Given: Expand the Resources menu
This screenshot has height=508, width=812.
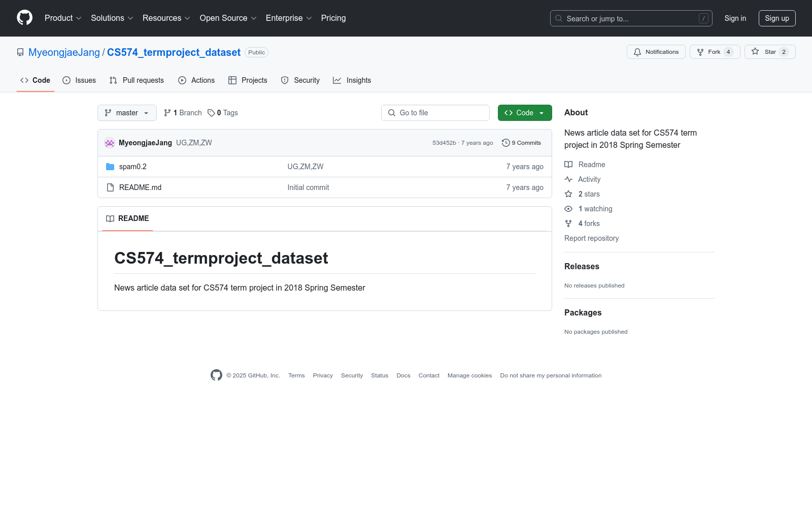Looking at the screenshot, I should [x=166, y=18].
